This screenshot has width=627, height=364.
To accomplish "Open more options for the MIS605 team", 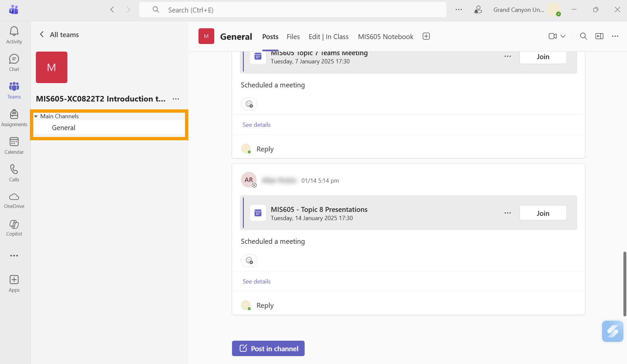I will tap(176, 99).
